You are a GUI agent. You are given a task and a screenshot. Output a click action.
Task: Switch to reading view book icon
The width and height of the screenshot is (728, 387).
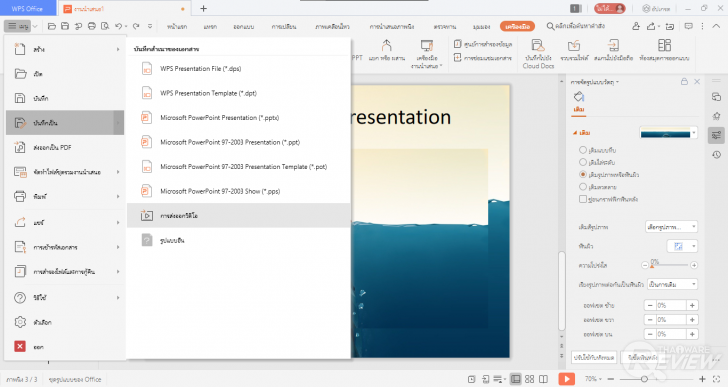[543, 379]
